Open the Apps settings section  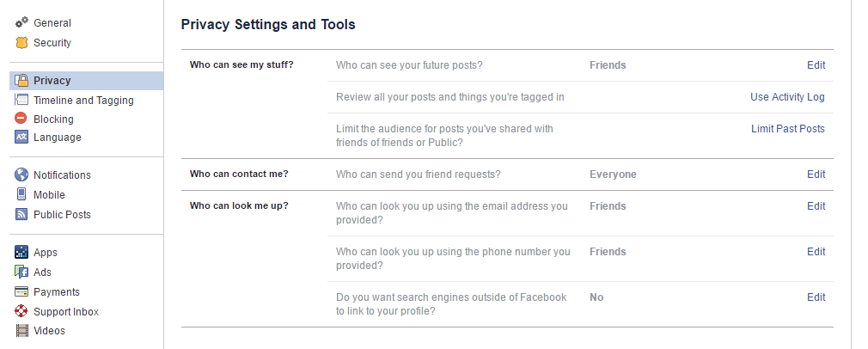click(x=46, y=253)
